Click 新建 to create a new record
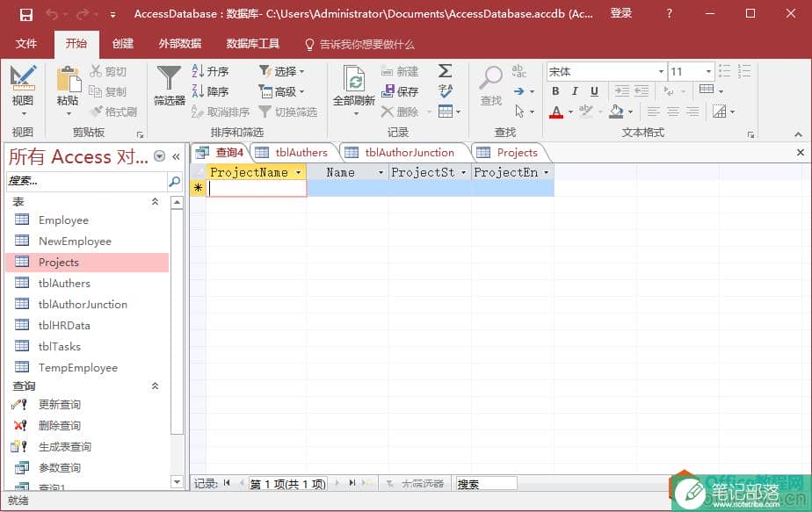The width and height of the screenshot is (812, 512). pyautogui.click(x=399, y=71)
